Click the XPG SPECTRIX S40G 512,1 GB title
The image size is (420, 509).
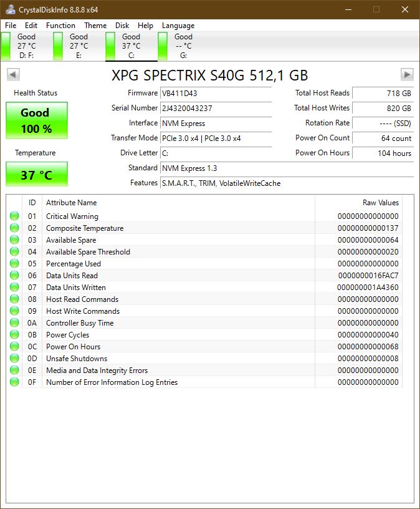click(x=209, y=75)
